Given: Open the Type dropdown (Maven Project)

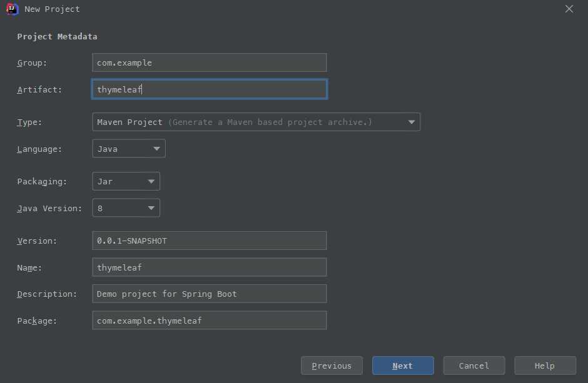Looking at the screenshot, I should pos(256,122).
